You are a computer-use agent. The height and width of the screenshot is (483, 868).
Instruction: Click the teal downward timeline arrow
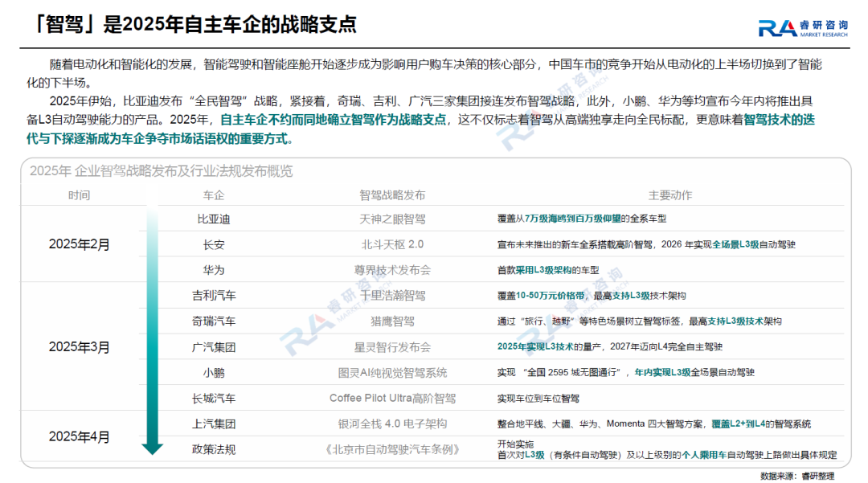click(x=152, y=330)
